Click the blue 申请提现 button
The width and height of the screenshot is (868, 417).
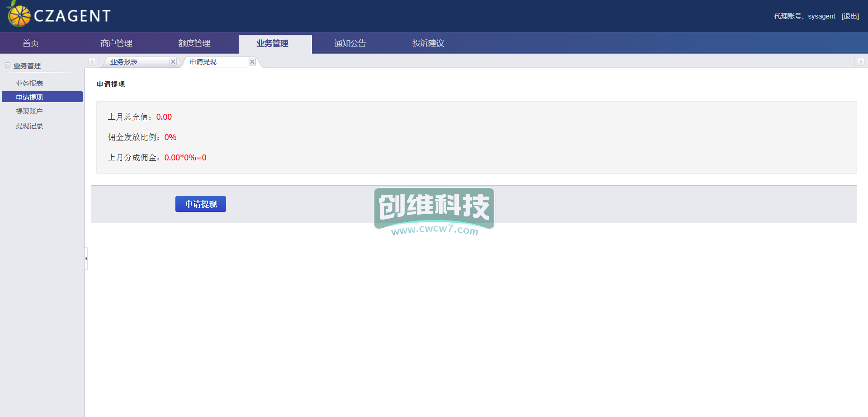click(x=201, y=204)
